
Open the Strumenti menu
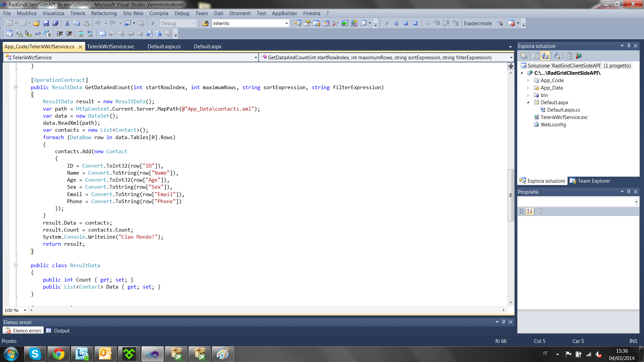[240, 13]
